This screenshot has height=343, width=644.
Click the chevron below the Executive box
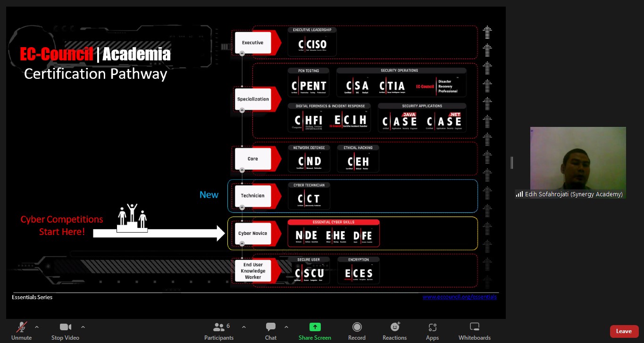point(242,54)
